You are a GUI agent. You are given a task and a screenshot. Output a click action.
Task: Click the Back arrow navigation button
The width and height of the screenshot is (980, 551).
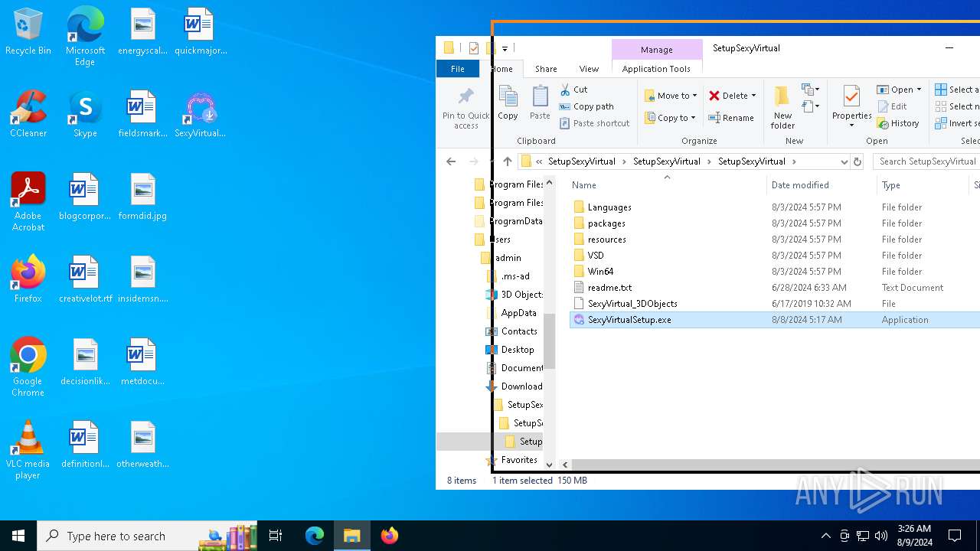[x=451, y=161]
